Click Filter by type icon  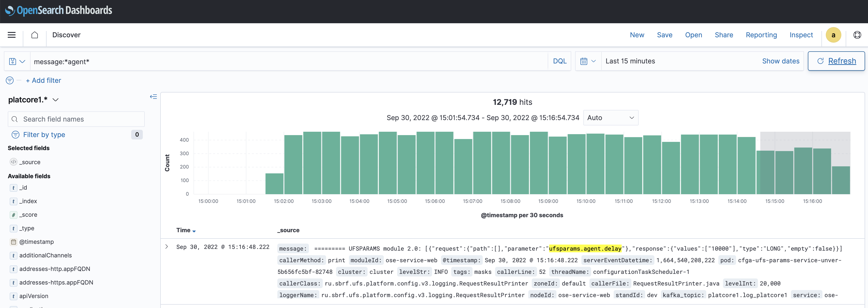click(x=16, y=135)
